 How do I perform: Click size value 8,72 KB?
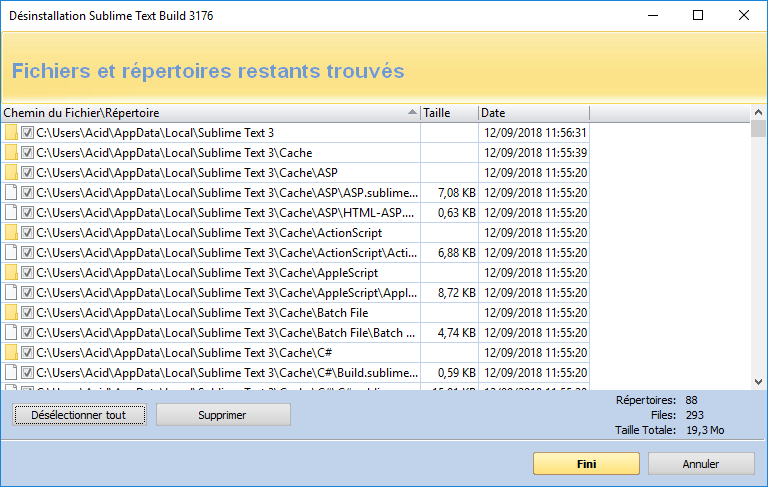pos(457,293)
